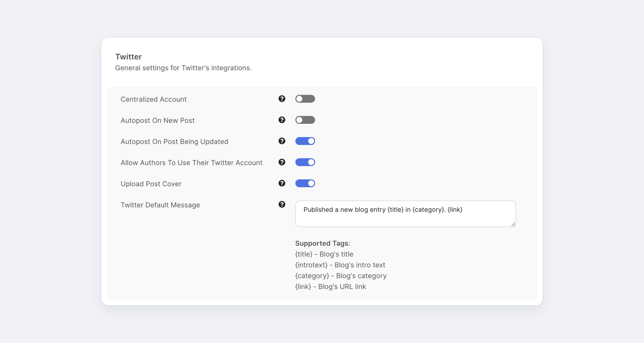
Task: Click the {link} Blog's URL link tag line
Action: coord(330,286)
